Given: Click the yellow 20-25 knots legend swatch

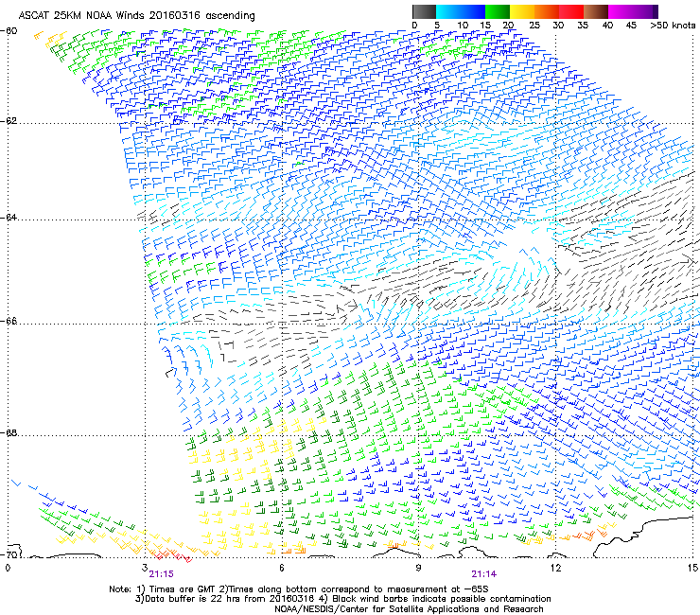Looking at the screenshot, I should (522, 11).
